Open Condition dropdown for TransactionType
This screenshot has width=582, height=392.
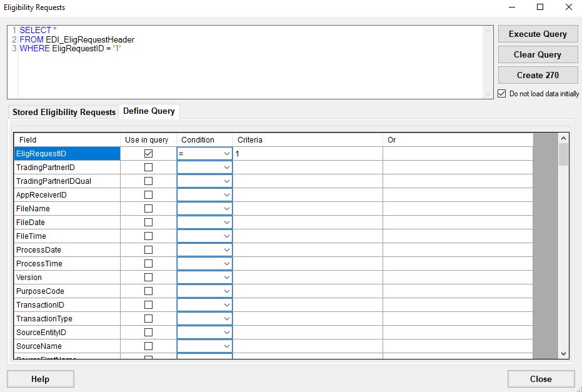point(204,318)
